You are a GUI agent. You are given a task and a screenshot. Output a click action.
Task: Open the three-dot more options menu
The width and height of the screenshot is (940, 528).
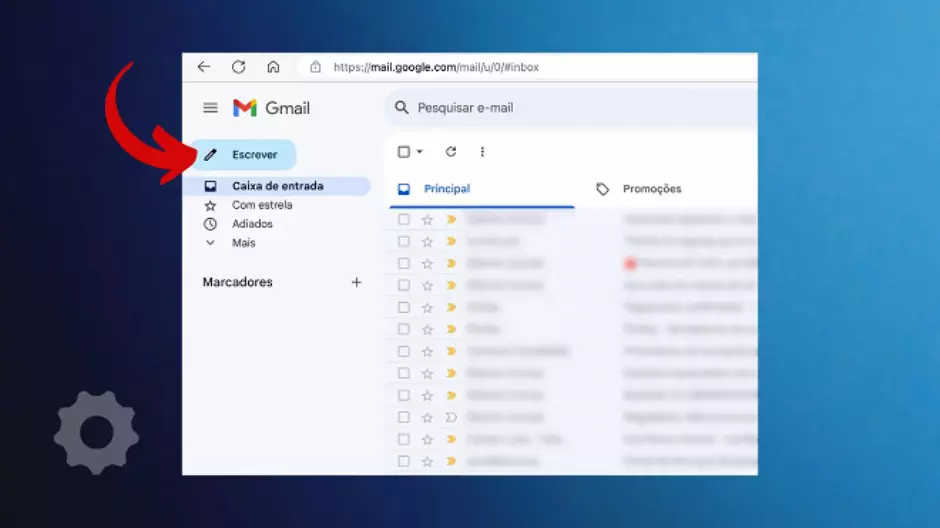[x=482, y=152]
